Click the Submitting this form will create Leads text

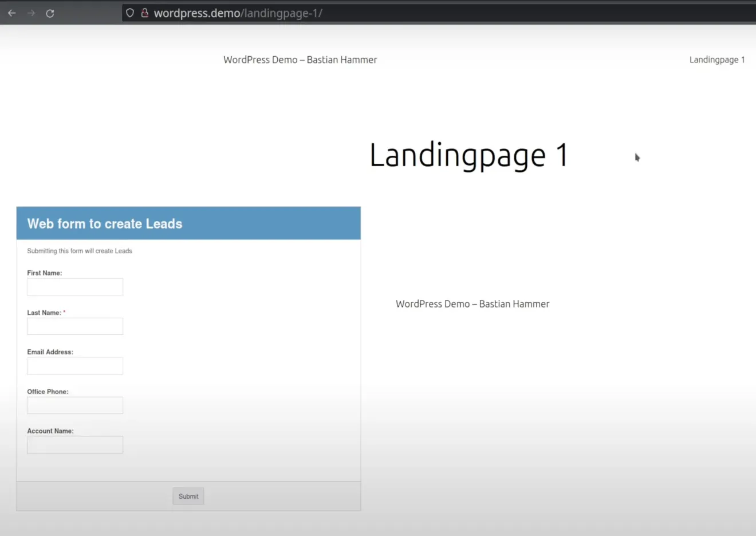point(79,250)
